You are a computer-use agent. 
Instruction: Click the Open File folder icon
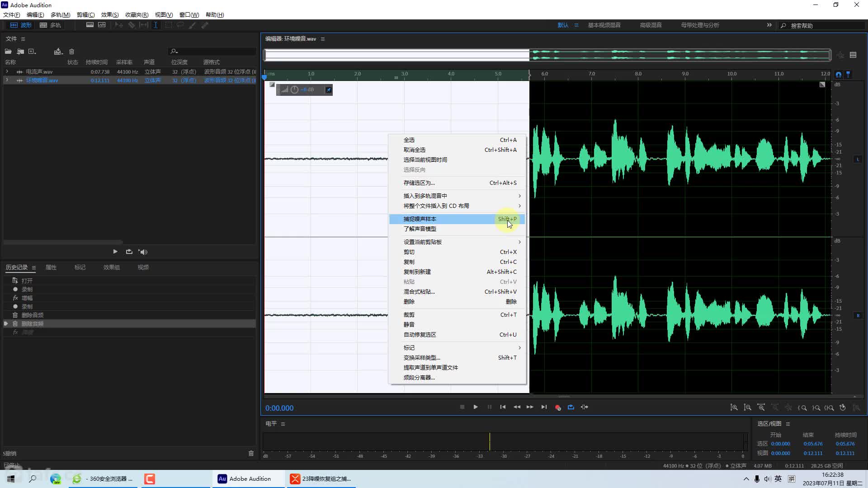(x=8, y=52)
